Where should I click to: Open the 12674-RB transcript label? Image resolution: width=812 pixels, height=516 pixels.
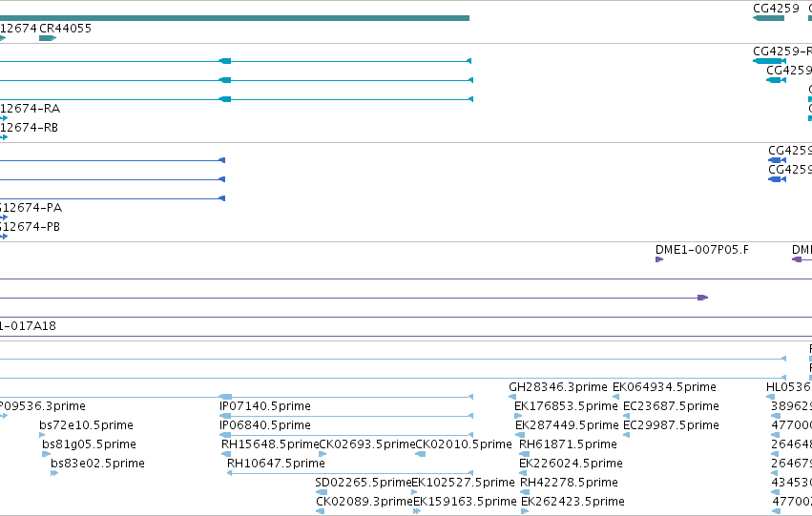(x=29, y=127)
